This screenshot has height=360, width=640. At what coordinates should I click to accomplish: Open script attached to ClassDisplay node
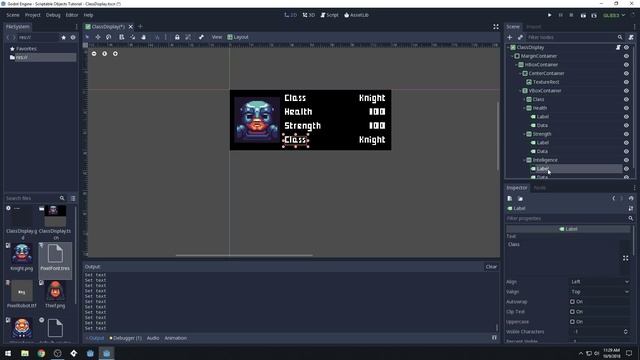(x=618, y=47)
